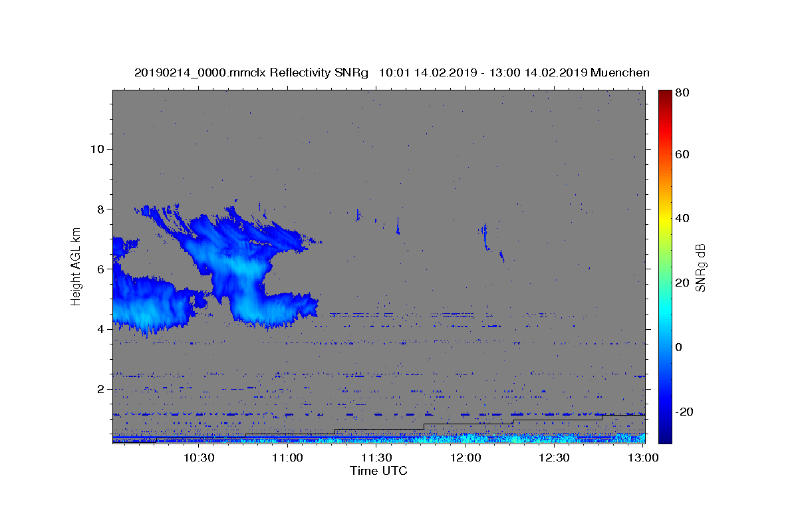Click the 'Time UTC' x-axis label
798x532 pixels.
[x=378, y=471]
